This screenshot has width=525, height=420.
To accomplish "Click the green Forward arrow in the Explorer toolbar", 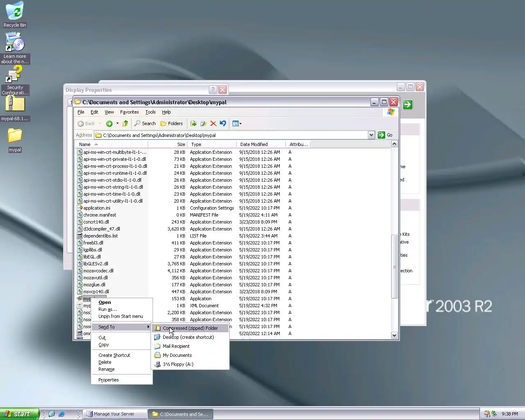I will coord(109,123).
